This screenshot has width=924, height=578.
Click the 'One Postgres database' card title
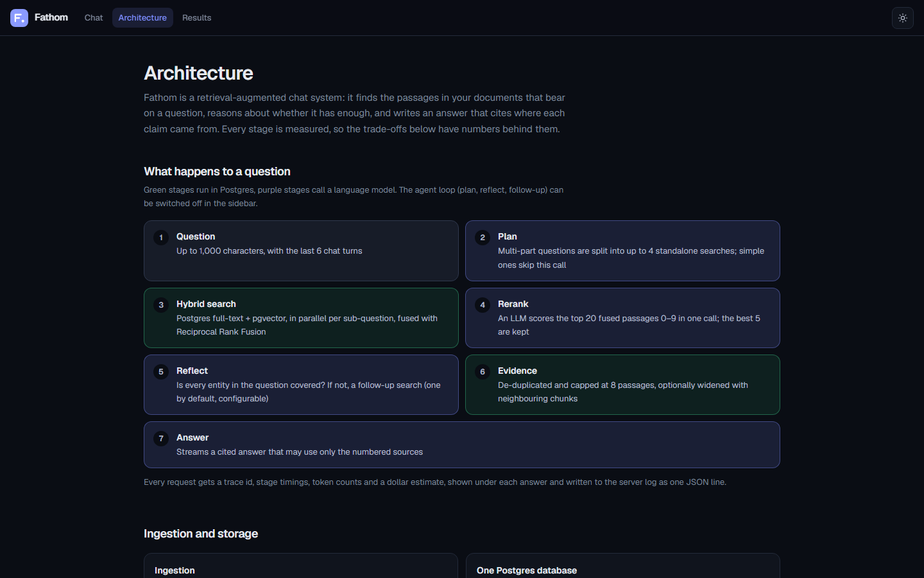(527, 570)
